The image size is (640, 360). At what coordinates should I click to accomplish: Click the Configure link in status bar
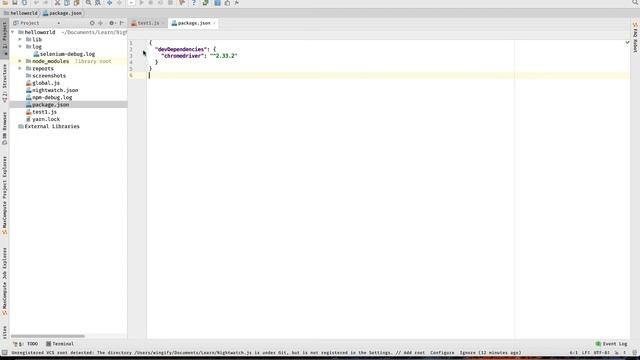[442, 353]
